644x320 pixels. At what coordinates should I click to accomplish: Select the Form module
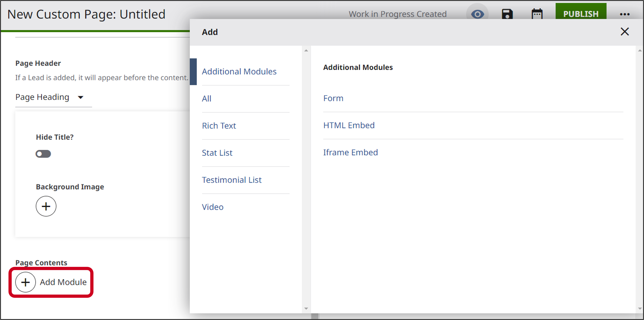[x=333, y=98]
